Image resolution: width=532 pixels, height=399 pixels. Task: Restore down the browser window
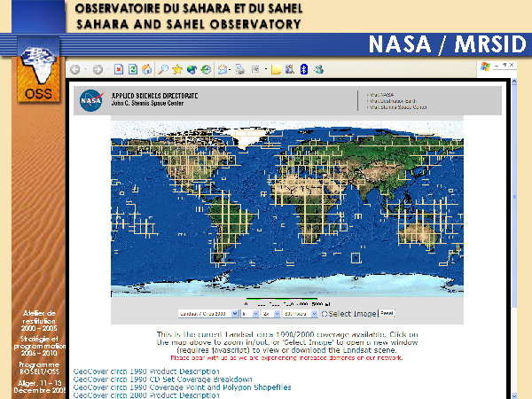click(x=505, y=65)
